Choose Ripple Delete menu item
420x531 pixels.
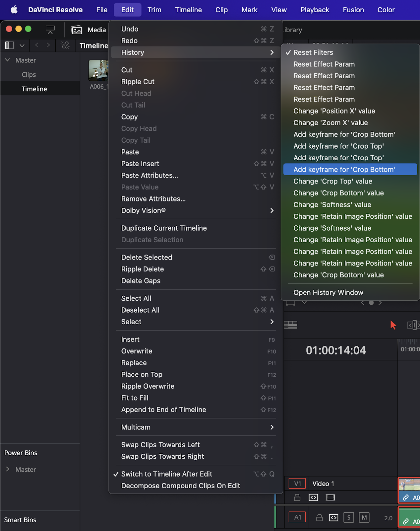(196, 269)
